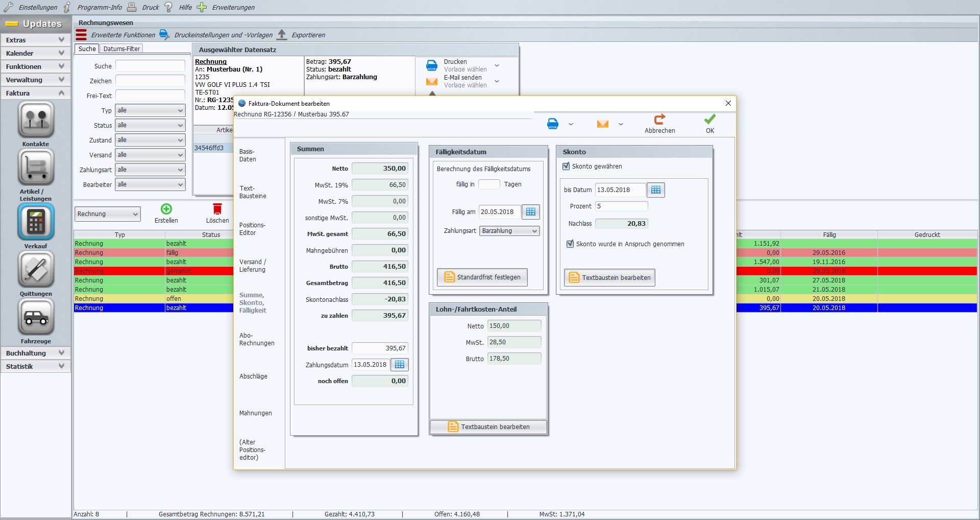The image size is (980, 520).
Task: Click the printer icon in Faktura dialog
Action: click(553, 124)
